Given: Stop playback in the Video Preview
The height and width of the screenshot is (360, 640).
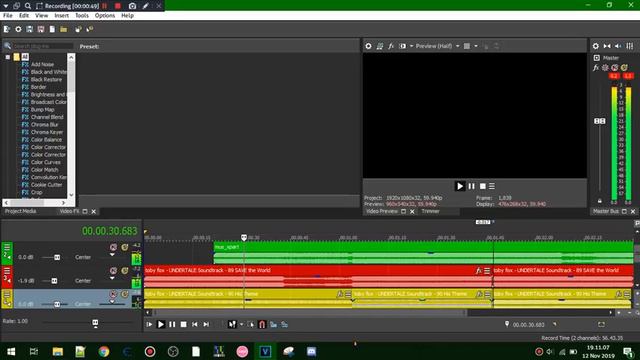Looking at the screenshot, I should point(482,186).
